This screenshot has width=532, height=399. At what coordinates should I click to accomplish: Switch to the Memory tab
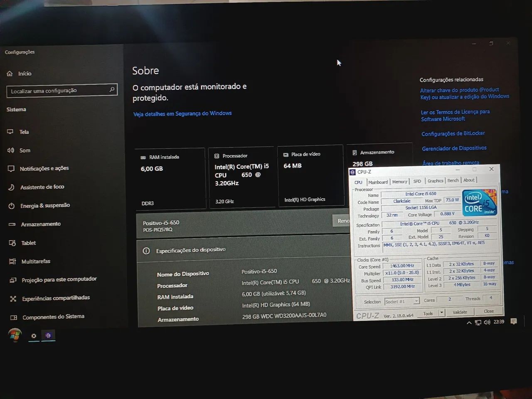point(399,182)
